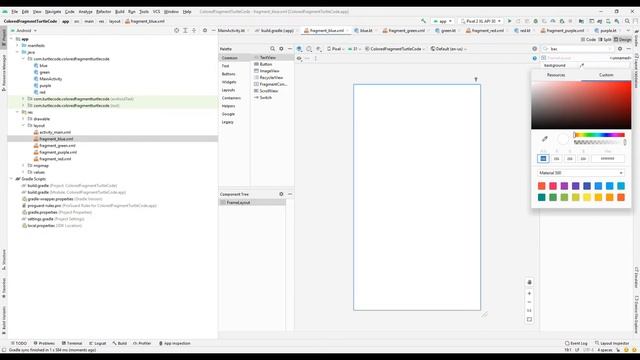Screen dimensions: 640x360
Task: Switch to the Custom tab in color picker
Action: 606,75
